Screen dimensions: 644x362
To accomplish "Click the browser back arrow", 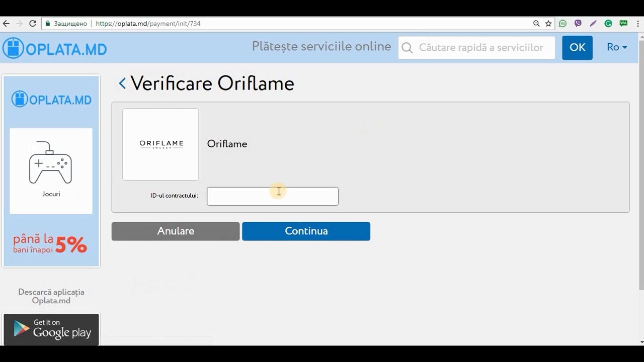I will 6,24.
